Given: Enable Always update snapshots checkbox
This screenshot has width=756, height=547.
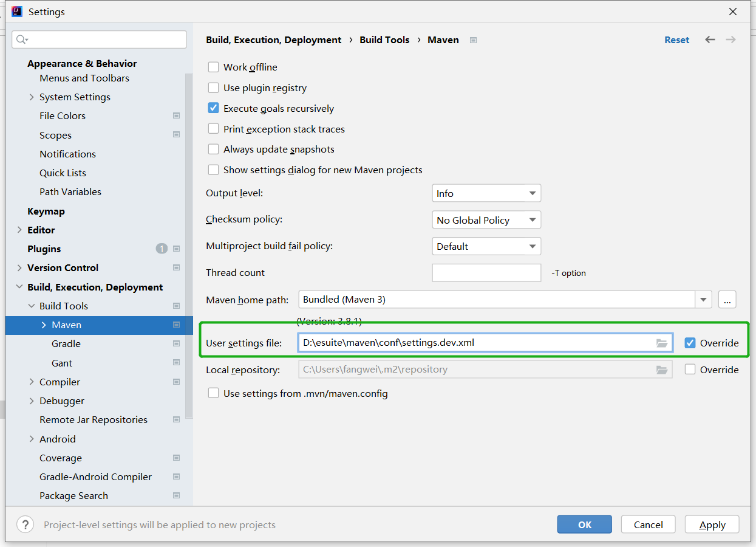Looking at the screenshot, I should point(213,149).
